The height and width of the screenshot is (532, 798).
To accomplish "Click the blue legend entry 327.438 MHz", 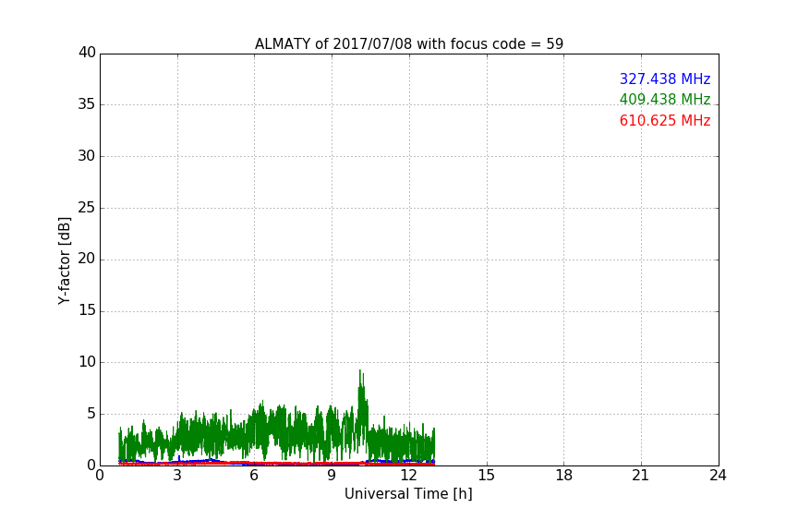I will point(665,79).
